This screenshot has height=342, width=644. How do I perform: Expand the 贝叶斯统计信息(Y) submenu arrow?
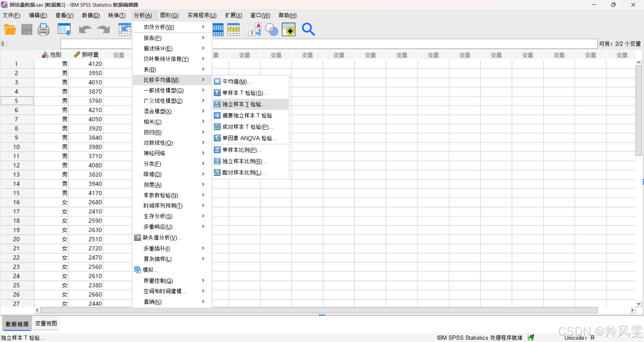tap(203, 58)
